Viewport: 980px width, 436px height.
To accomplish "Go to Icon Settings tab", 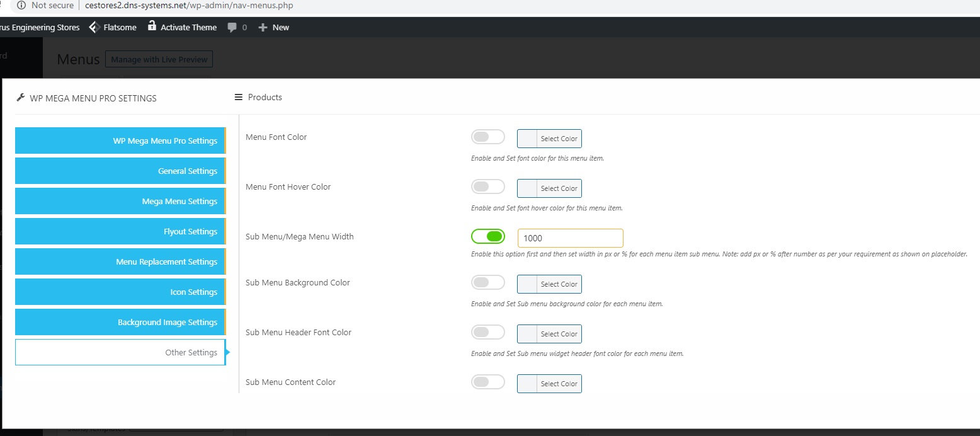I will tap(120, 292).
